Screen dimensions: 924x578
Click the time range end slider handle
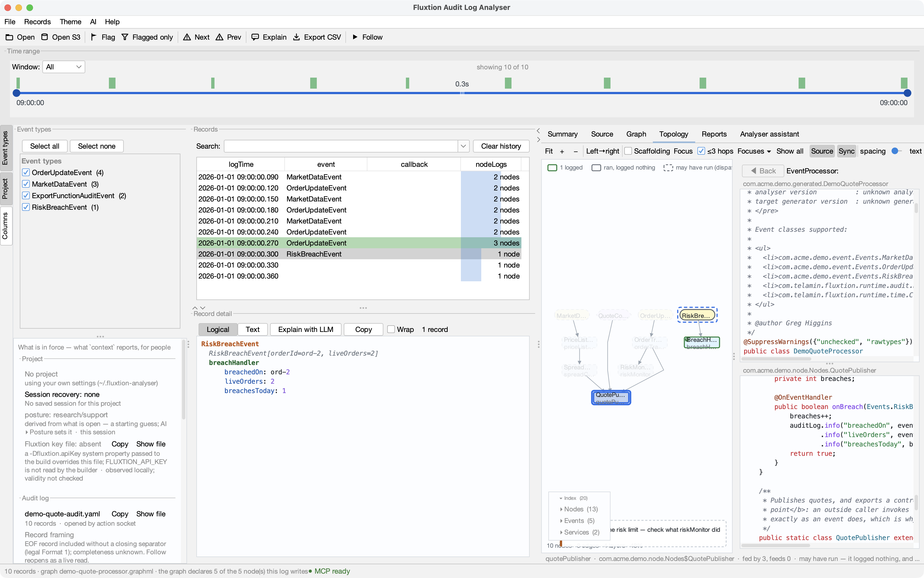coord(908,93)
